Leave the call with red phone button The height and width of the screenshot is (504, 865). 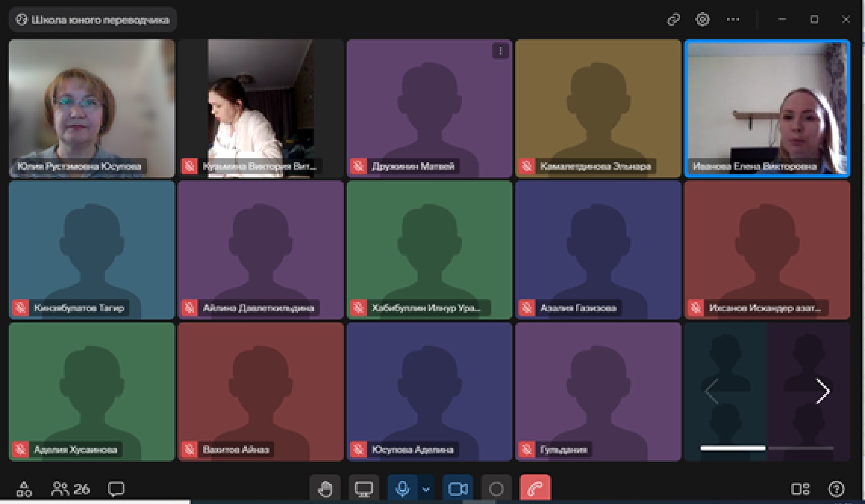click(x=535, y=488)
